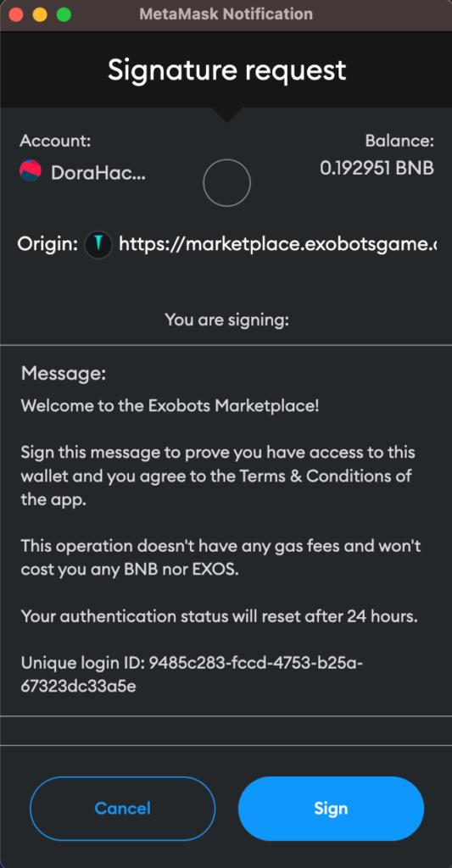
Task: Click the Welcome to the Exobots Marketplace line
Action: tap(170, 406)
